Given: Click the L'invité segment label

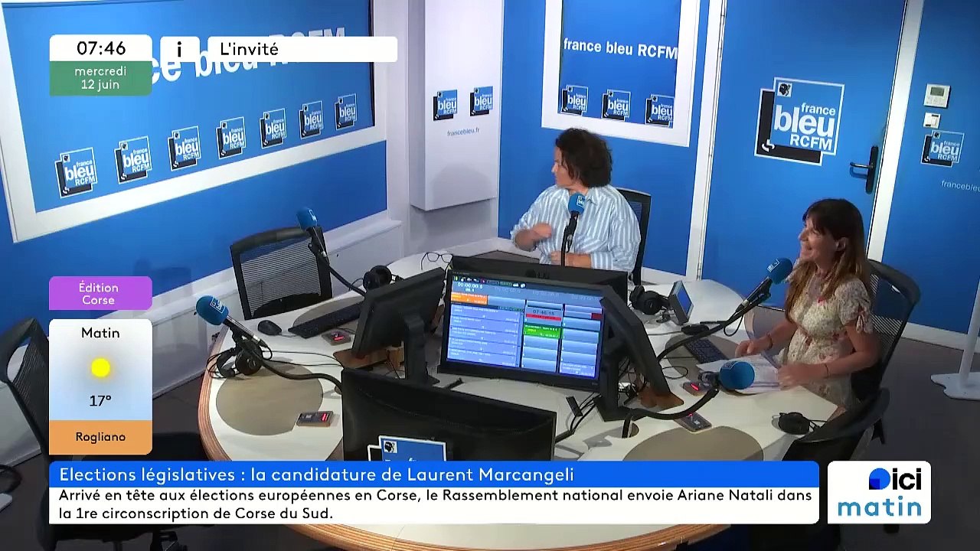Looking at the screenshot, I should [x=302, y=49].
